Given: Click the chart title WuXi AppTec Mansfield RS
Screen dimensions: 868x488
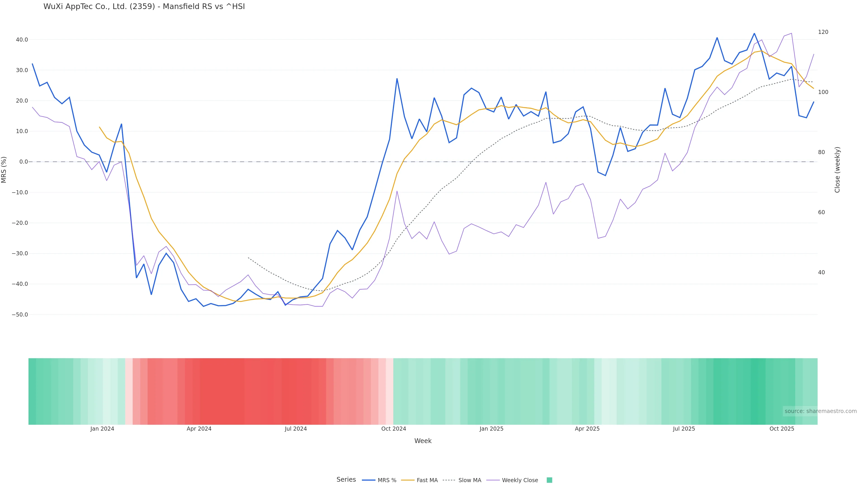Looking at the screenshot, I should [x=144, y=7].
